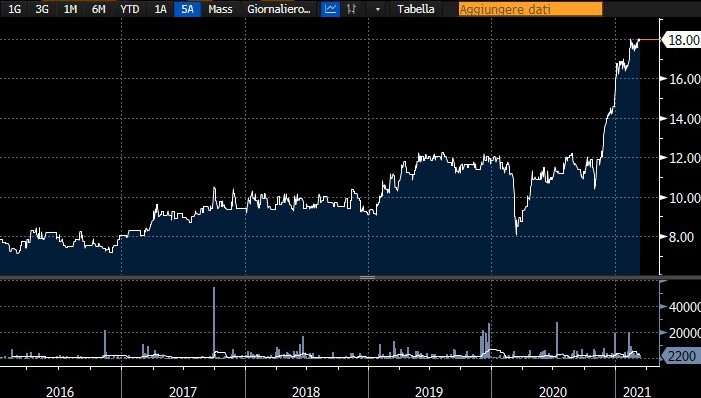Select the line chart icon
701x398 pixels.
point(330,9)
